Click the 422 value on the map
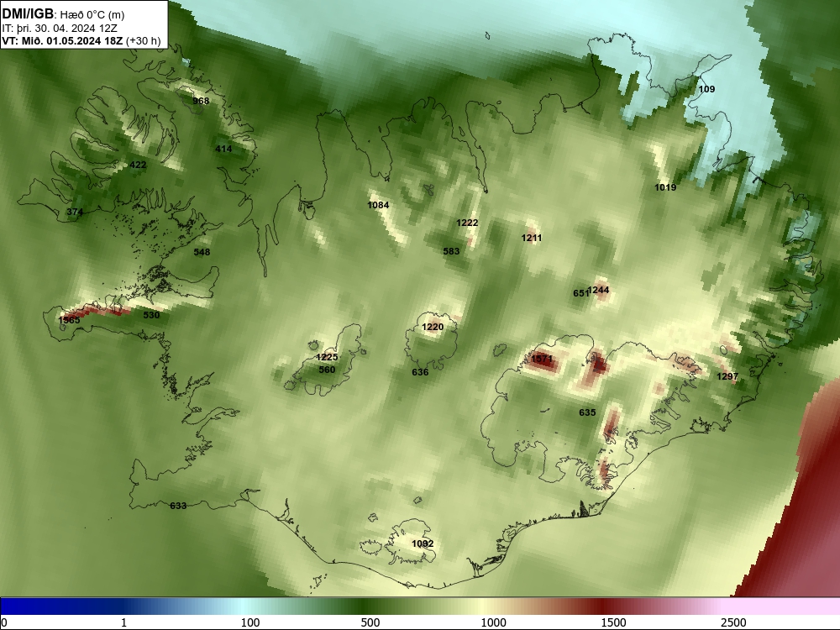Viewport: 840px width, 630px height. coord(138,165)
